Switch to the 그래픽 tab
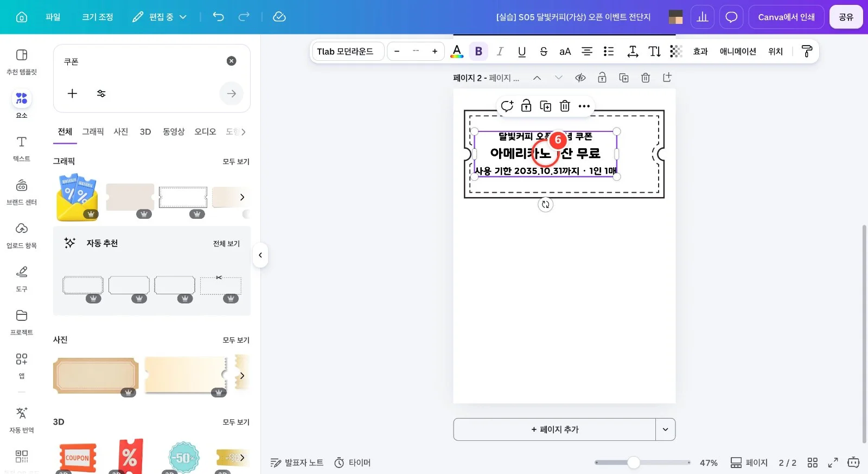 click(93, 131)
